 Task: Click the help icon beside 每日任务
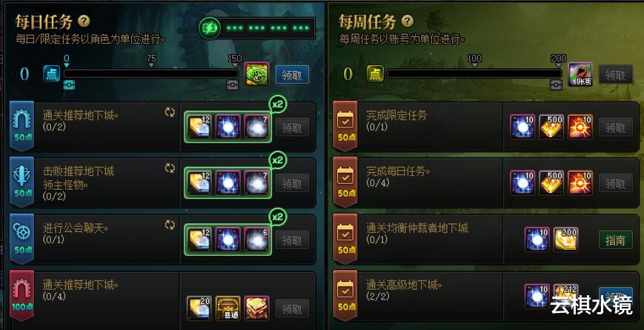pos(84,21)
